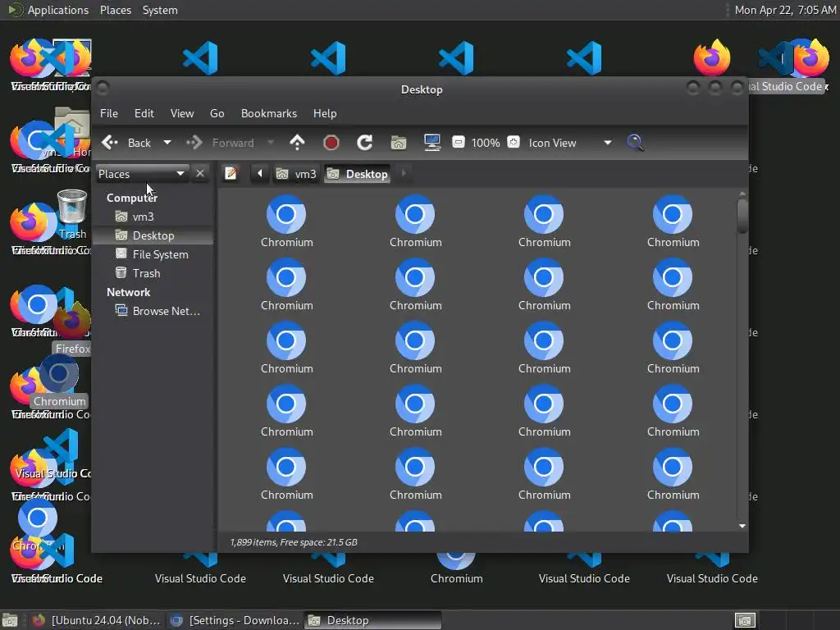Screen dimensions: 840x630
Task: Switch to Desktop taskbar window button
Action: pos(373,620)
